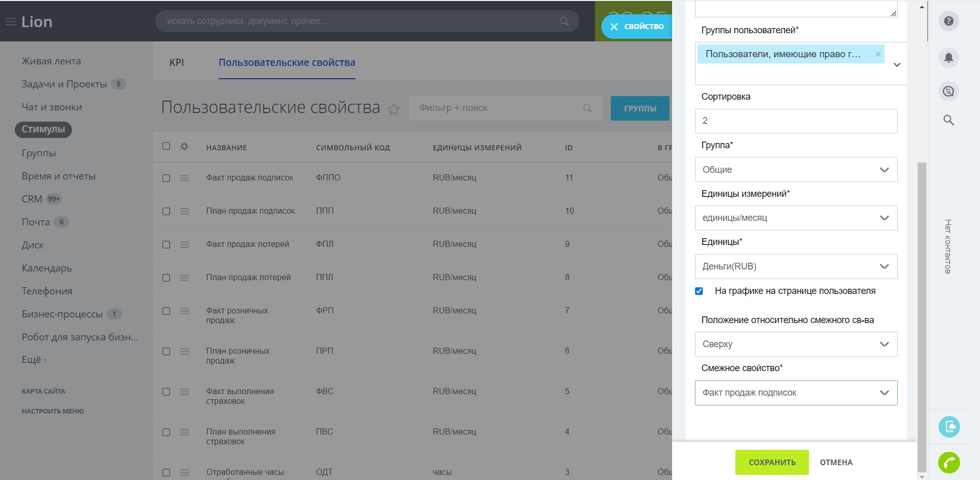
Task: Open НАСТРОИТЬ МЕНЮ link
Action: pos(53,411)
